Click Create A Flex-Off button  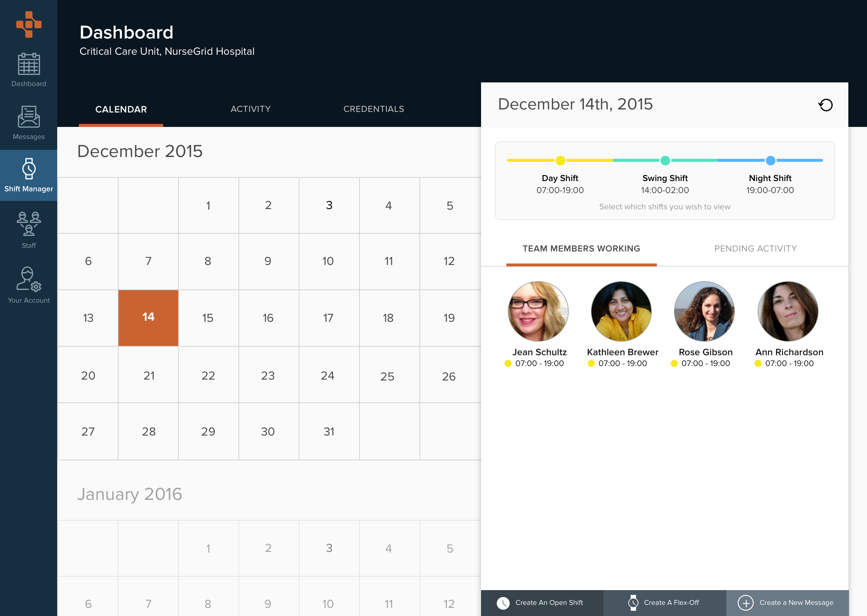click(x=664, y=603)
